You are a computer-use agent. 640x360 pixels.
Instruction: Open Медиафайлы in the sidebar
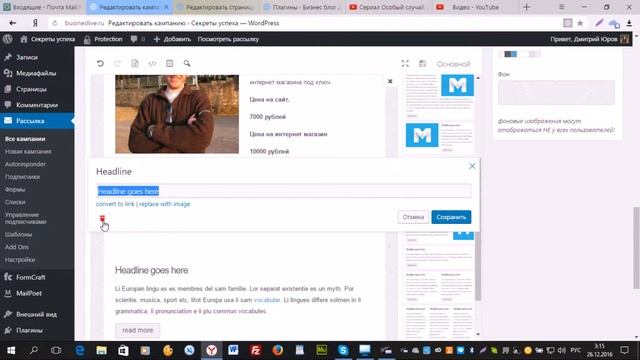(x=37, y=73)
